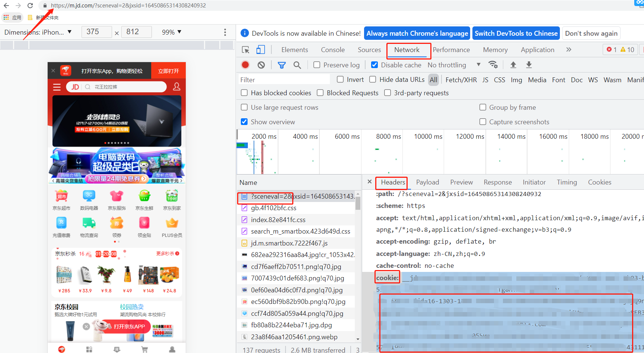Toggle the network filter funnel icon
This screenshot has width=644, height=353.
282,65
